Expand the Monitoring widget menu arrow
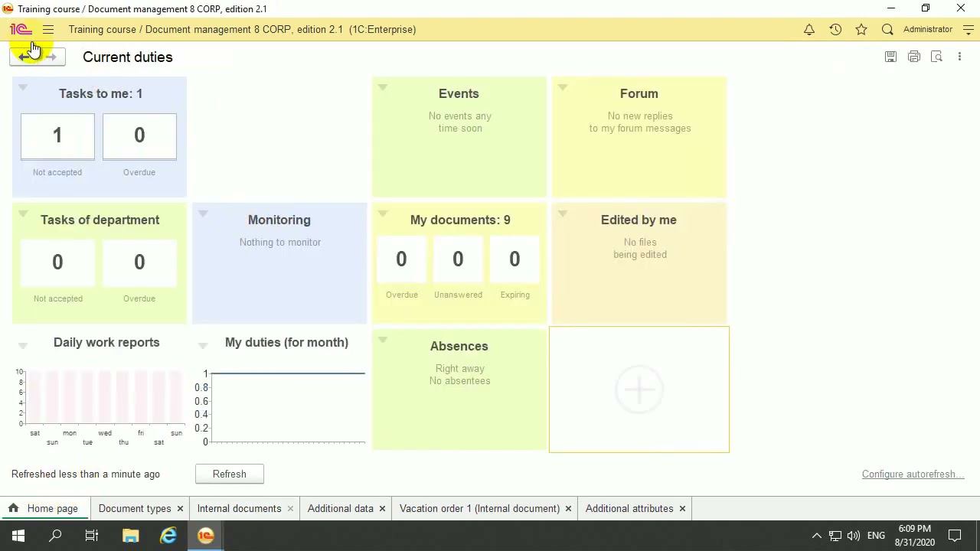Screen dimensions: 980x551 [203, 214]
